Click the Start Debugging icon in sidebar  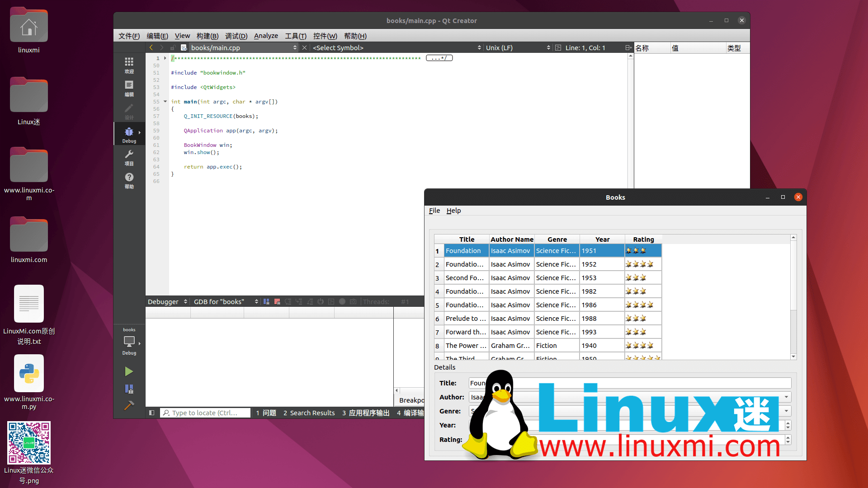(x=129, y=389)
